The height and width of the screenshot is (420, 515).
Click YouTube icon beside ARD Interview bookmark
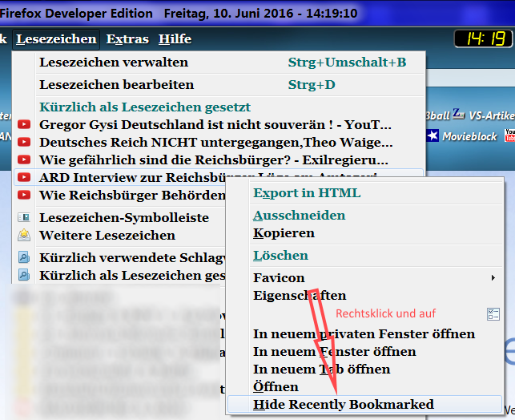point(24,177)
